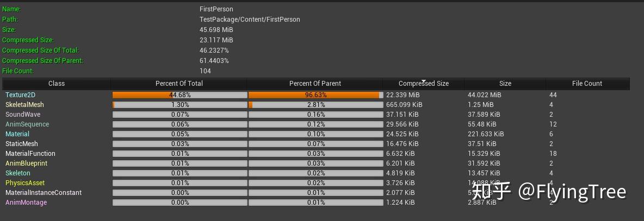
Task: Sort by Percent Of Total column
Action: (x=179, y=84)
